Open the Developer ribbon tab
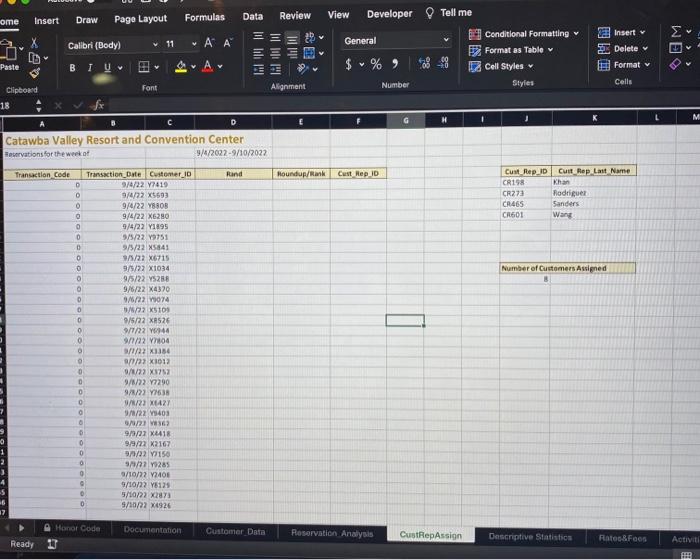 pyautogui.click(x=389, y=14)
